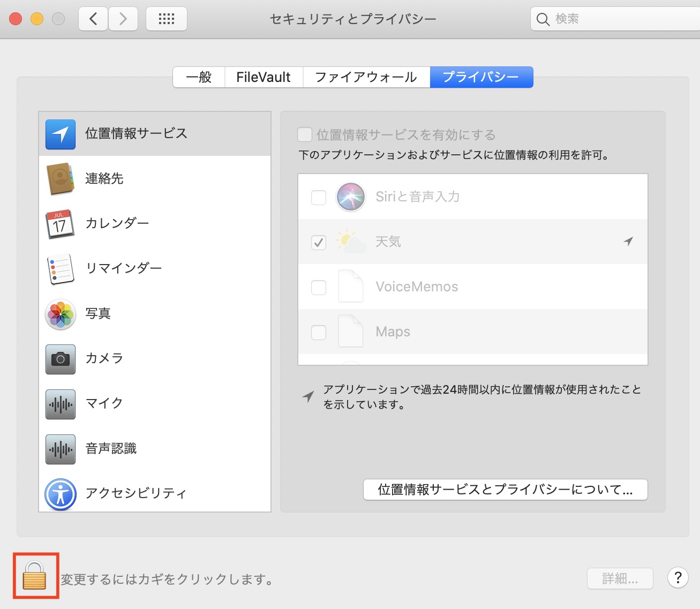Click the padlock icon to unlock changes
This screenshot has width=700, height=609.
coord(34,576)
